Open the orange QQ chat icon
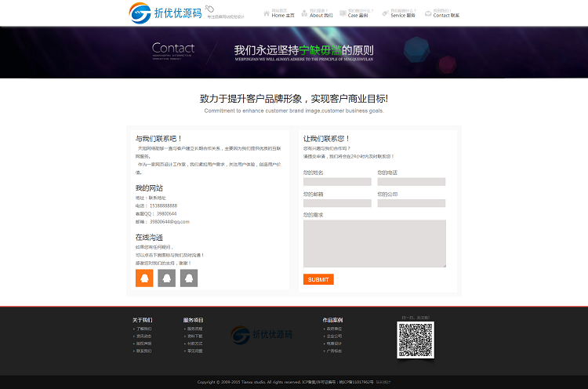 pos(144,278)
